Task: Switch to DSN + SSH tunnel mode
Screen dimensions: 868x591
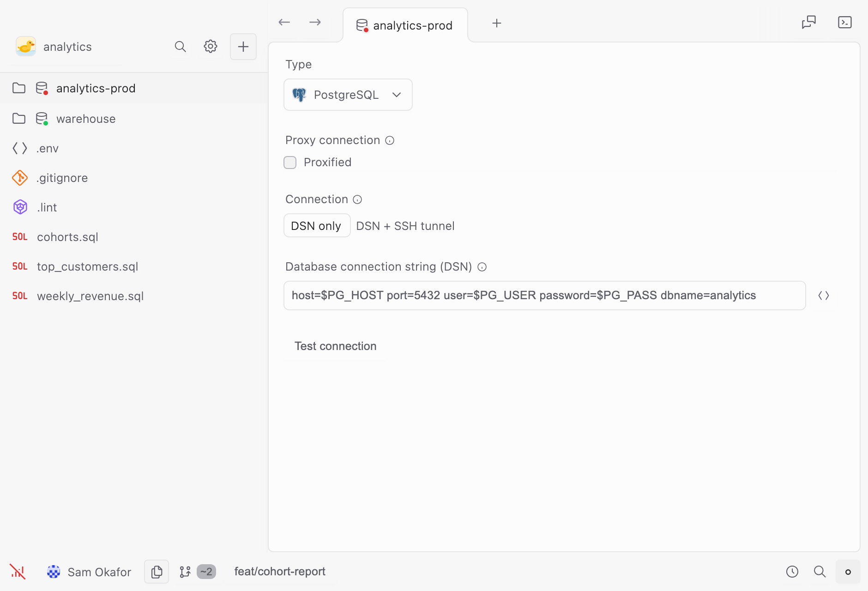Action: pos(405,226)
